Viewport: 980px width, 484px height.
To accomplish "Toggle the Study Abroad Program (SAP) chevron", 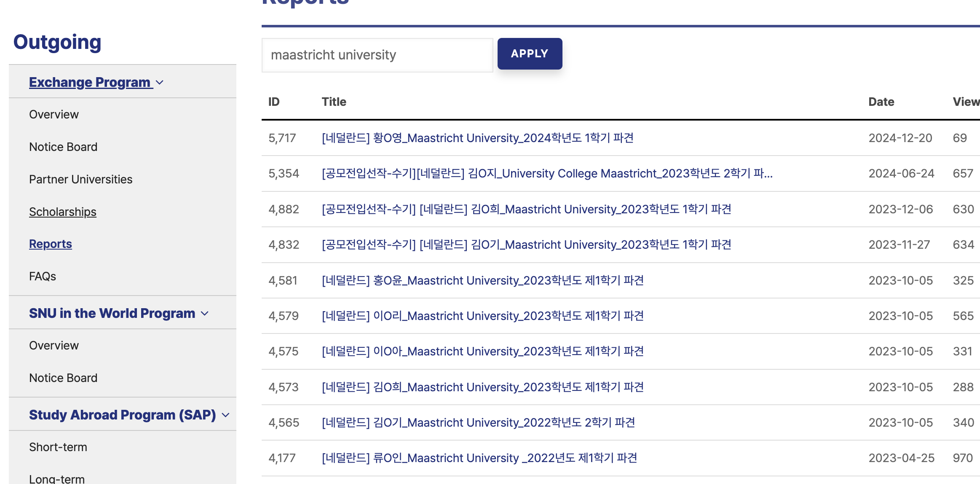I will (226, 415).
